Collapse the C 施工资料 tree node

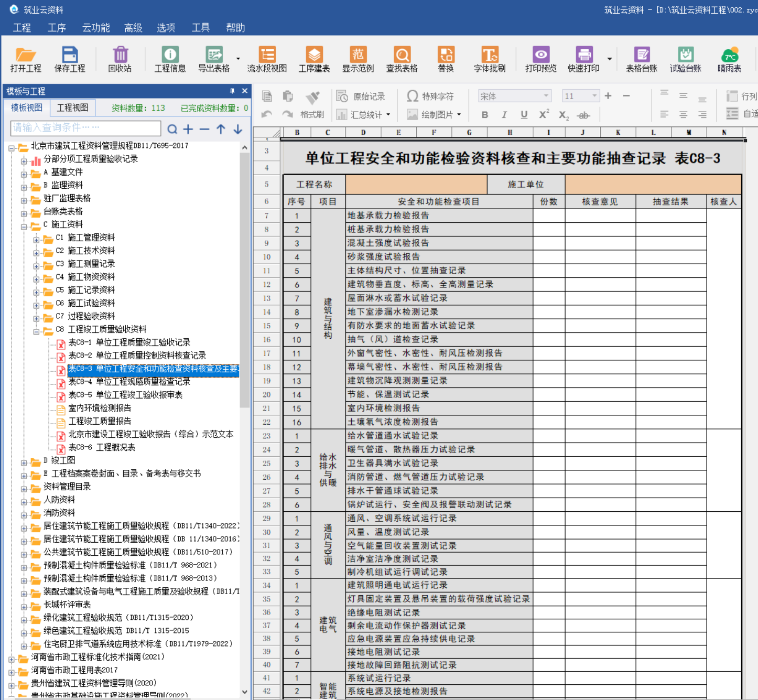coord(24,227)
